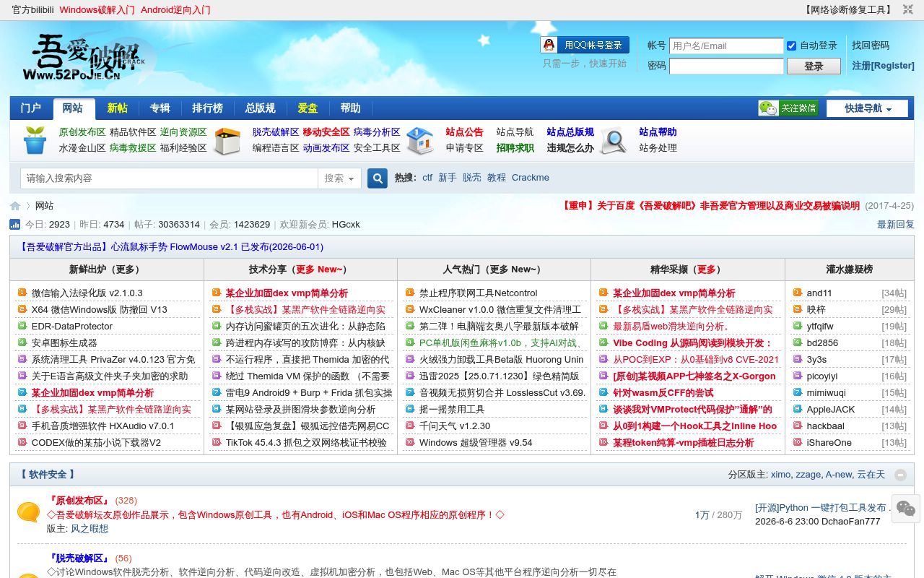Open the 病毒救援区 forum link

tap(133, 148)
